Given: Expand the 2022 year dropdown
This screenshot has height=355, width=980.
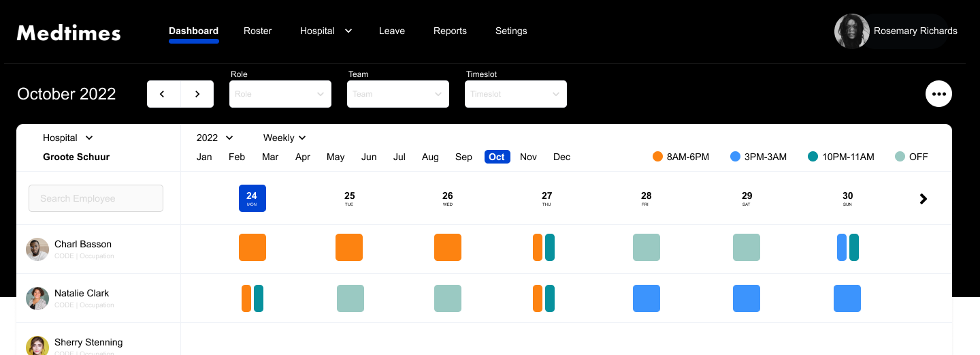Looking at the screenshot, I should 214,138.
